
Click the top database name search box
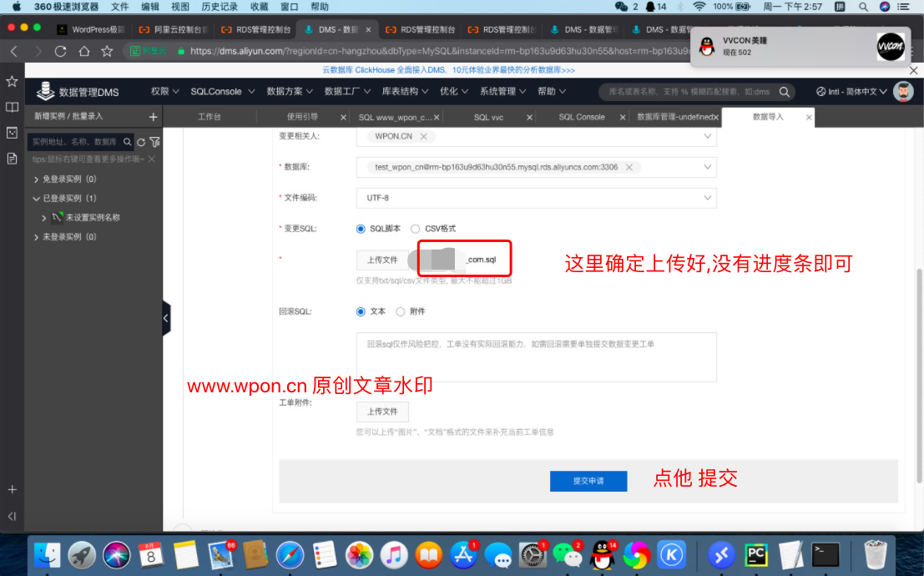tap(689, 92)
